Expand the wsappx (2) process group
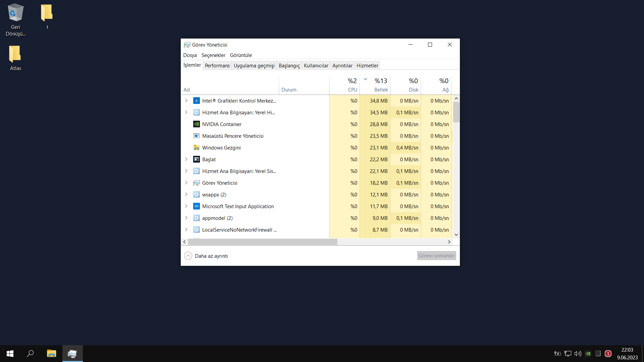 click(186, 194)
